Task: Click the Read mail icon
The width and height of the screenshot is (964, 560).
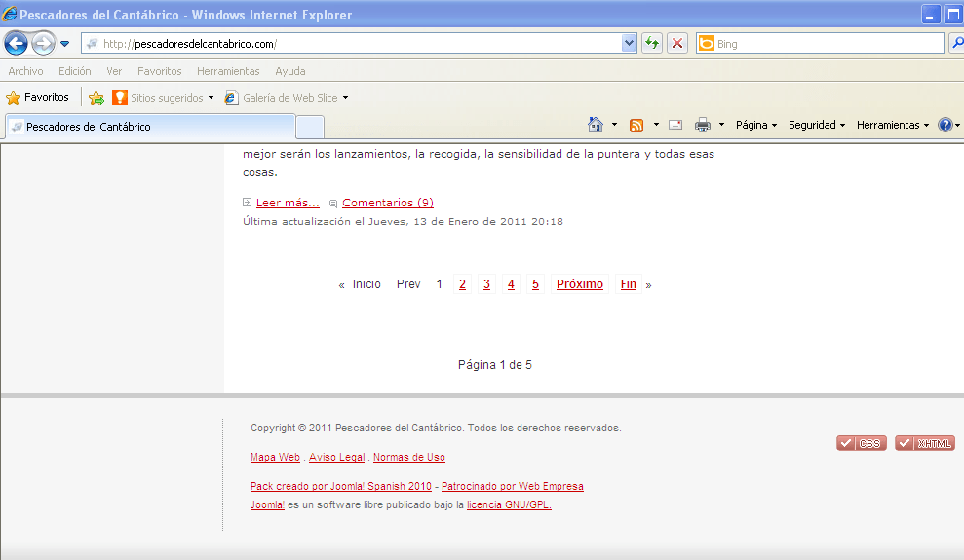Action: [675, 125]
